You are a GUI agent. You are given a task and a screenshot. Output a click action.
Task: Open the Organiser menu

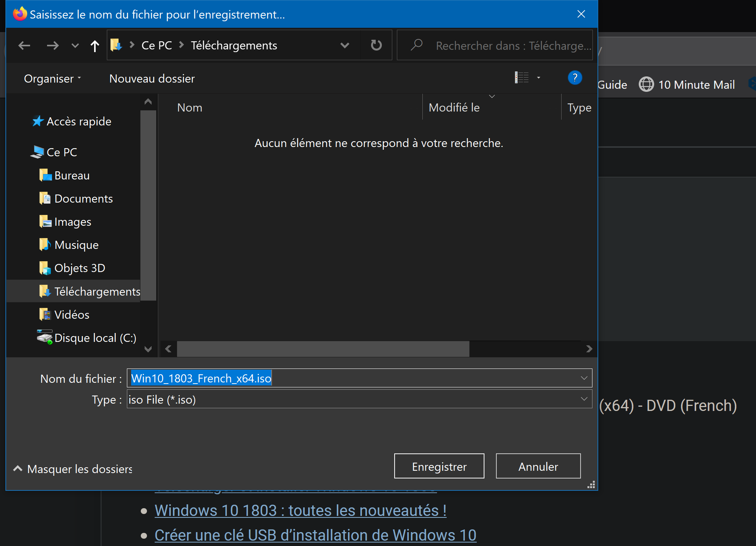click(x=52, y=79)
